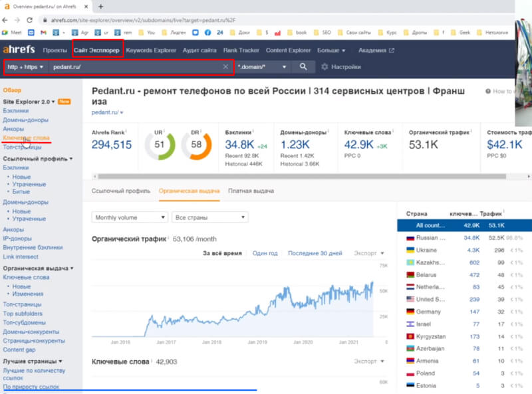
Task: Expand the pedant.ru/ link dropdown under title
Action: pyautogui.click(x=107, y=112)
